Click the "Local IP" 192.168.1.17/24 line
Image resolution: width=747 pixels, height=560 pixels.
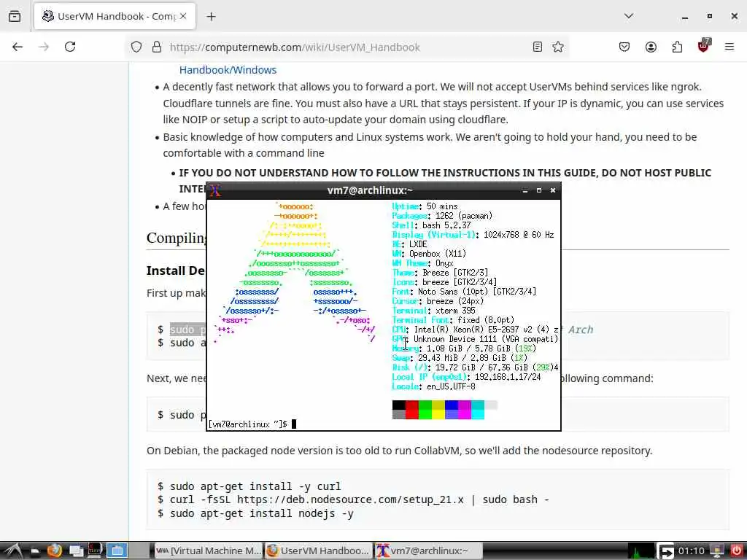(466, 377)
